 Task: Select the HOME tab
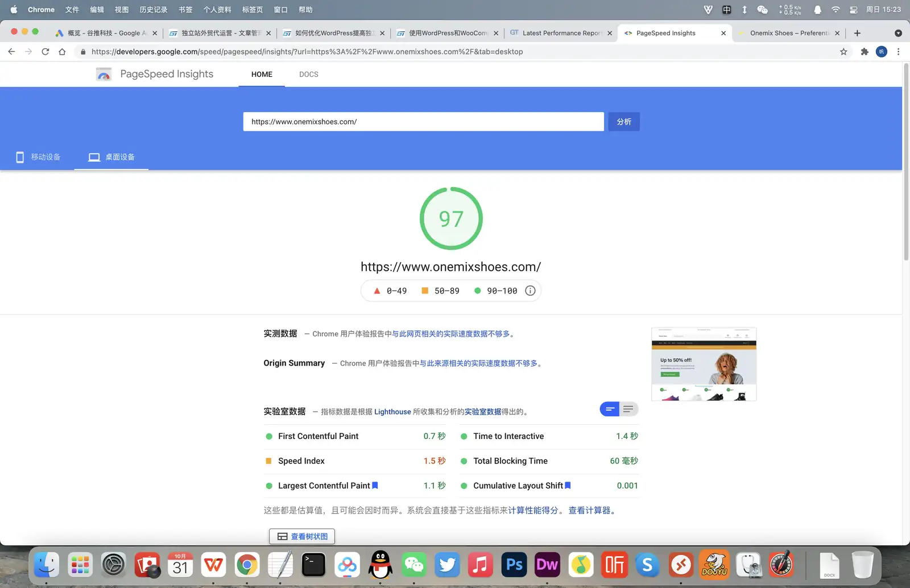(262, 74)
